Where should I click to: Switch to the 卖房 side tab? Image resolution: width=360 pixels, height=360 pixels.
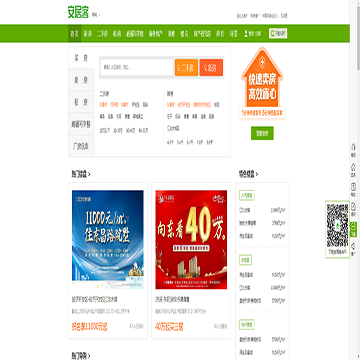point(81,80)
